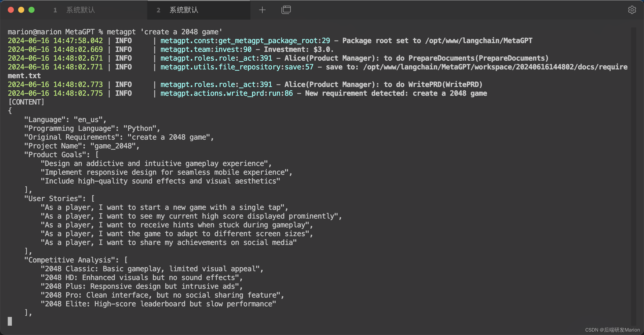
Task: Click the split window panes icon
Action: click(x=286, y=10)
